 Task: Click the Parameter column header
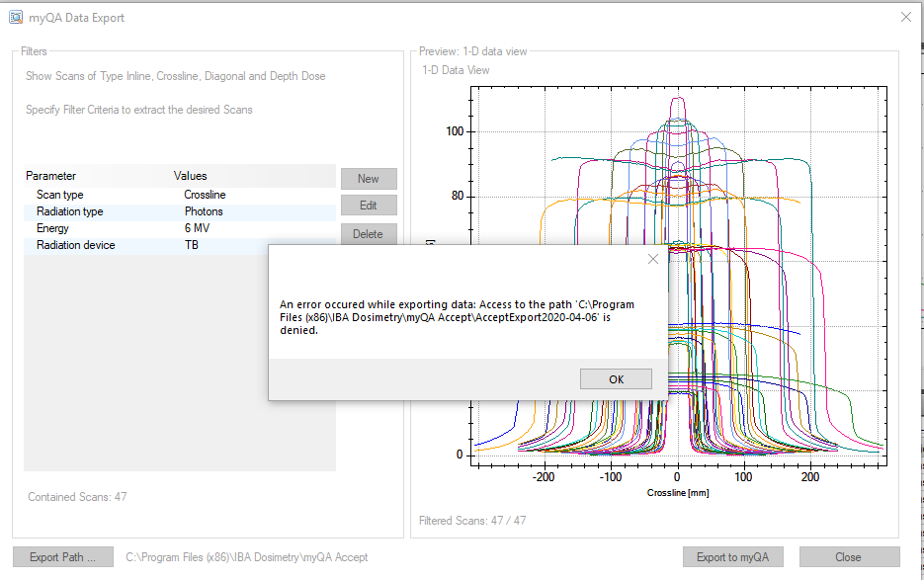tap(50, 176)
